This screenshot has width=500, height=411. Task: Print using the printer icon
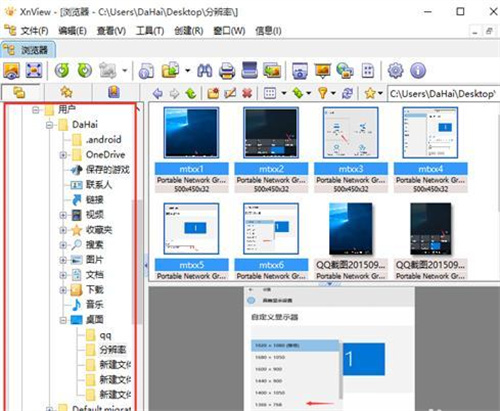(227, 71)
